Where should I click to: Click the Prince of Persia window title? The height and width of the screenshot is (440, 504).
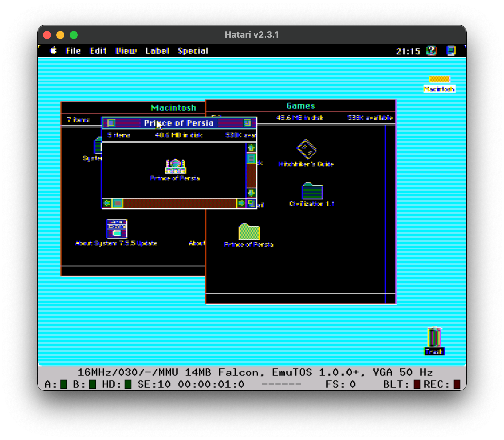tap(179, 123)
